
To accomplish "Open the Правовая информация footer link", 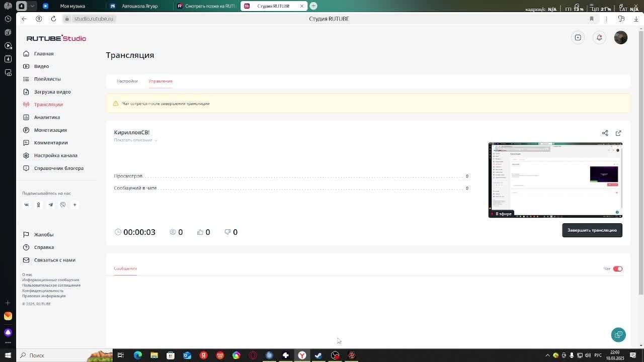I will [44, 296].
